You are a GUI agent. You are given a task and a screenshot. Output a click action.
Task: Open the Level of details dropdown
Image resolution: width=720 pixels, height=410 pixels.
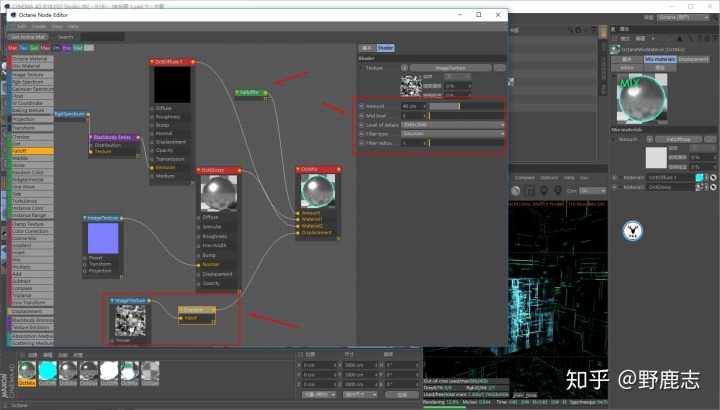(x=453, y=125)
